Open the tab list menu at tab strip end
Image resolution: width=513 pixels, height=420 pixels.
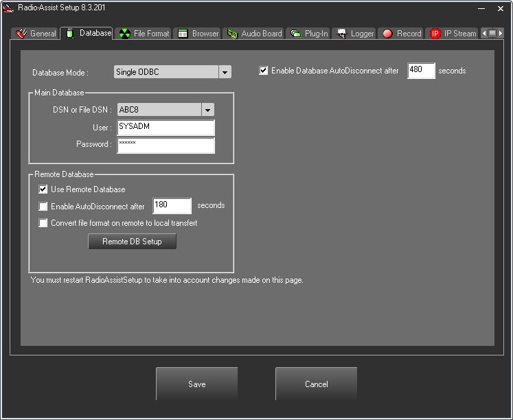tap(492, 33)
